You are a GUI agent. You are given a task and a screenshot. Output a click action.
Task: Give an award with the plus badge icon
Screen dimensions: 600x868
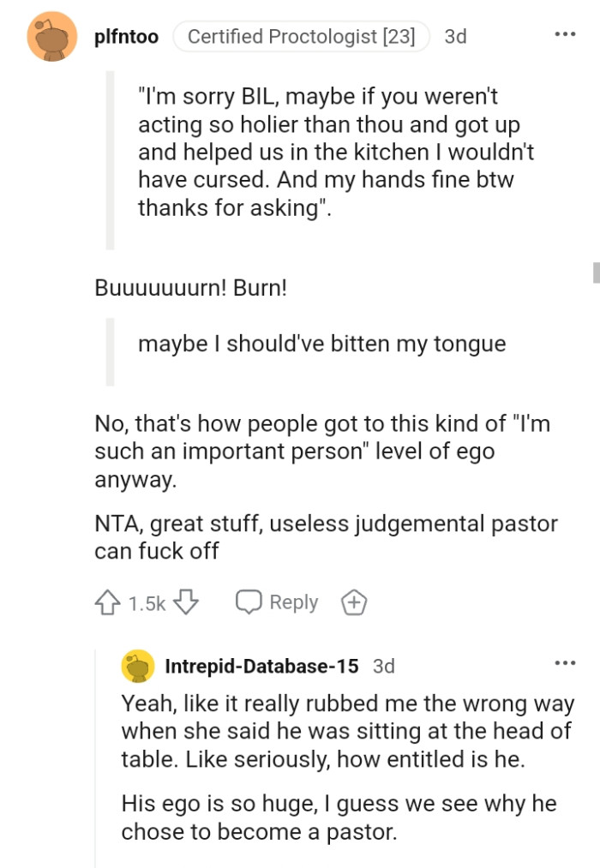[x=354, y=603]
